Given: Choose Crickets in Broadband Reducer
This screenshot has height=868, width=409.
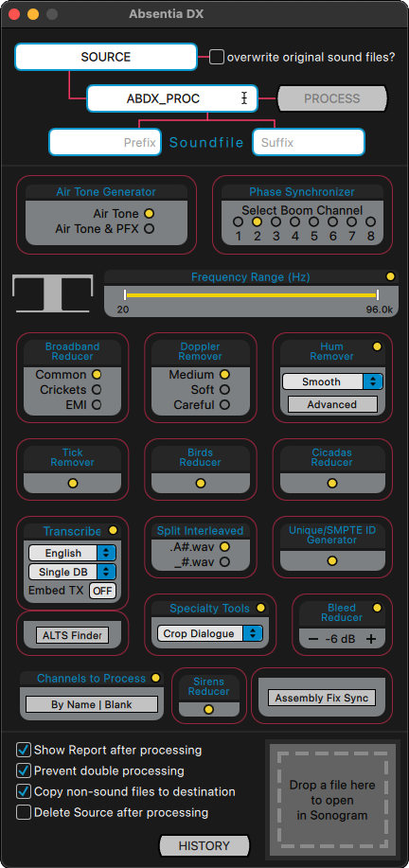Looking at the screenshot, I should click(x=97, y=390).
